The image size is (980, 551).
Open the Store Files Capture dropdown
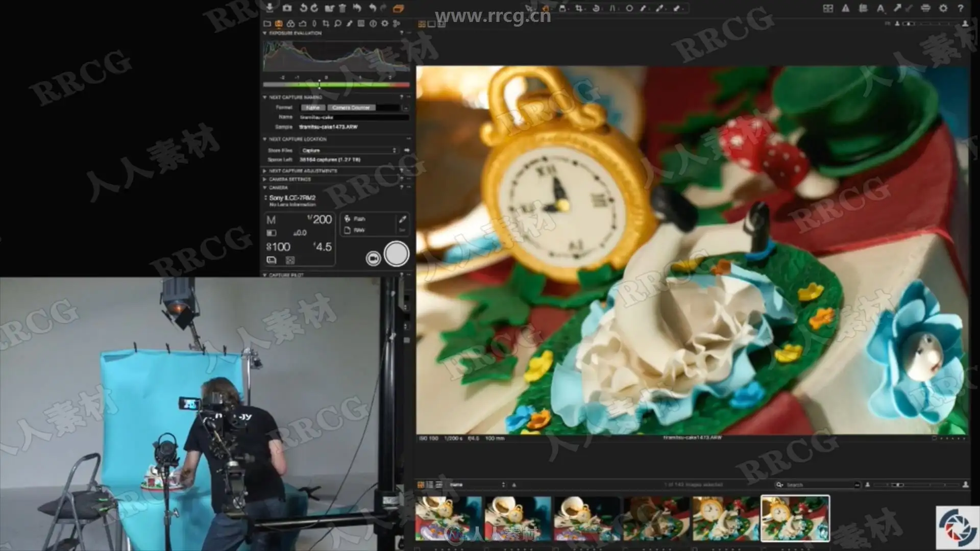click(x=348, y=151)
